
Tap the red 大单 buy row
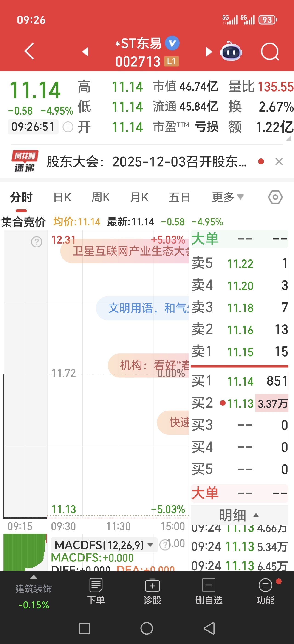click(240, 493)
